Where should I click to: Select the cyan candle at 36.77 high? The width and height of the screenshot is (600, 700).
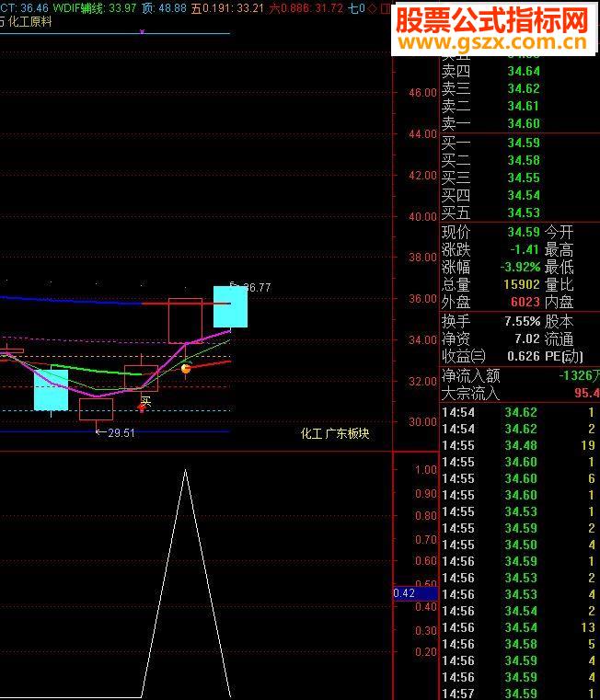[231, 306]
